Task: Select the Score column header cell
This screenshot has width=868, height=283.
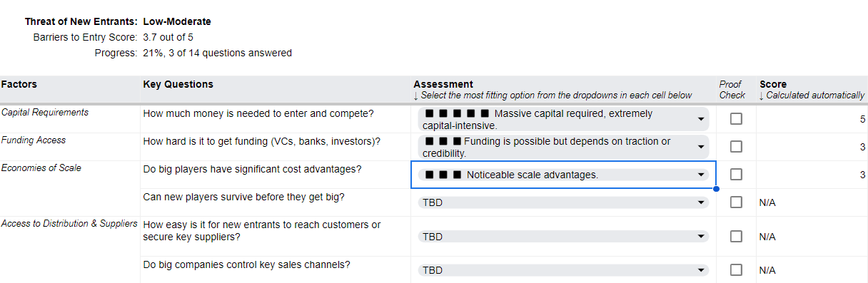Action: click(x=812, y=90)
